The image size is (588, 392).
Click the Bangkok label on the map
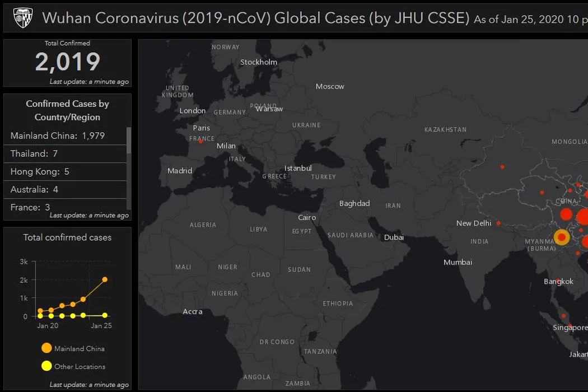pos(558,281)
